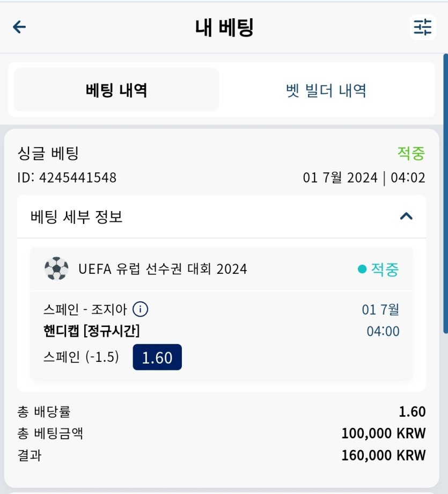Click the soccer ball sport icon
Screen dimensions: 448x494
click(56, 268)
